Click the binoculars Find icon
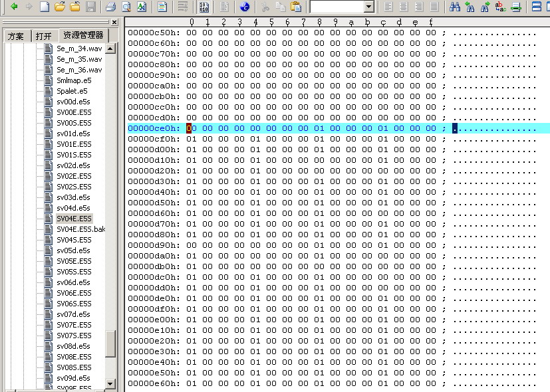Screen dimensions: 550x392 [x=456, y=7]
